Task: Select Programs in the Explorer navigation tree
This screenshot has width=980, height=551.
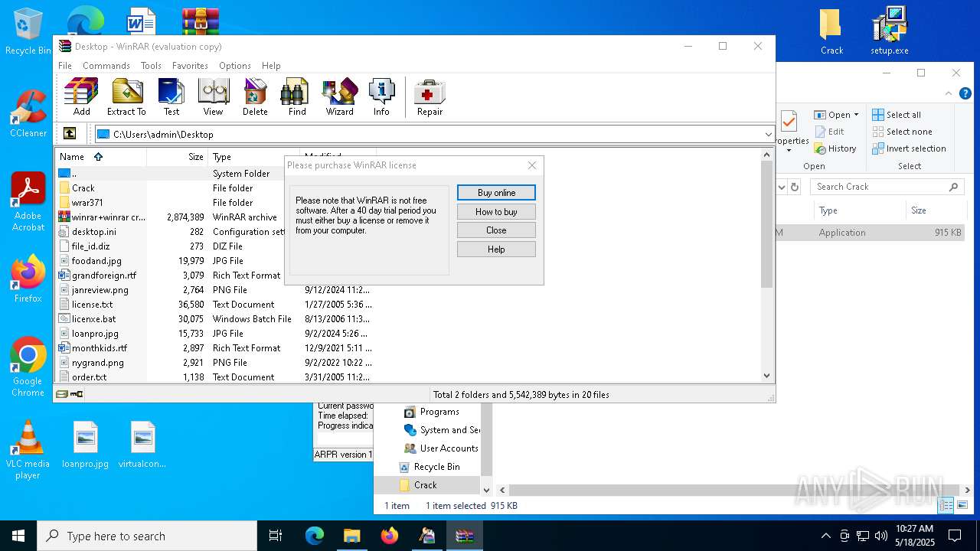Action: [432, 412]
